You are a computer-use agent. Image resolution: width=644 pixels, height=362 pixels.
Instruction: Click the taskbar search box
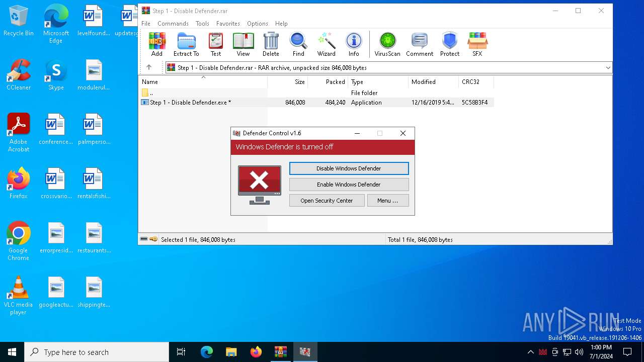pyautogui.click(x=97, y=352)
